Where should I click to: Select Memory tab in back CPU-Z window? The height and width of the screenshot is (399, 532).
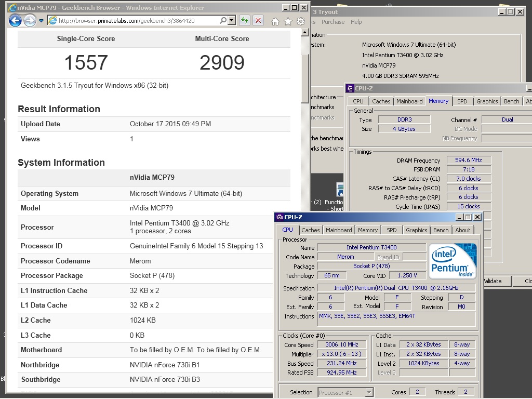click(x=438, y=101)
